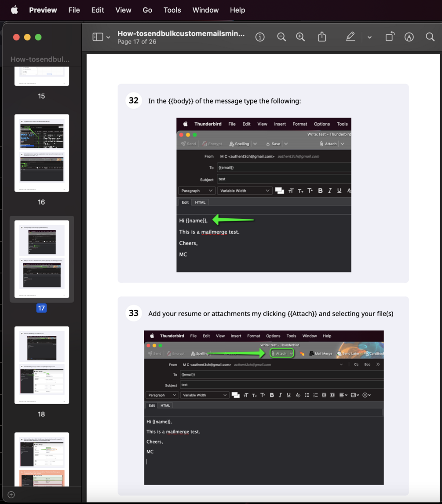
Task: Click the page 17 number badge
Action: [x=41, y=308]
